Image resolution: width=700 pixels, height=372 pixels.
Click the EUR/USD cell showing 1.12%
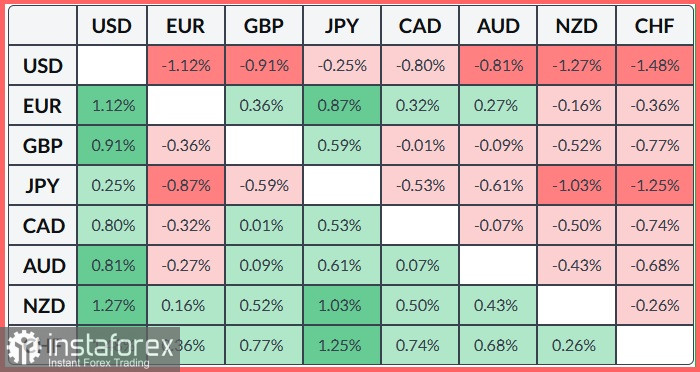point(112,106)
